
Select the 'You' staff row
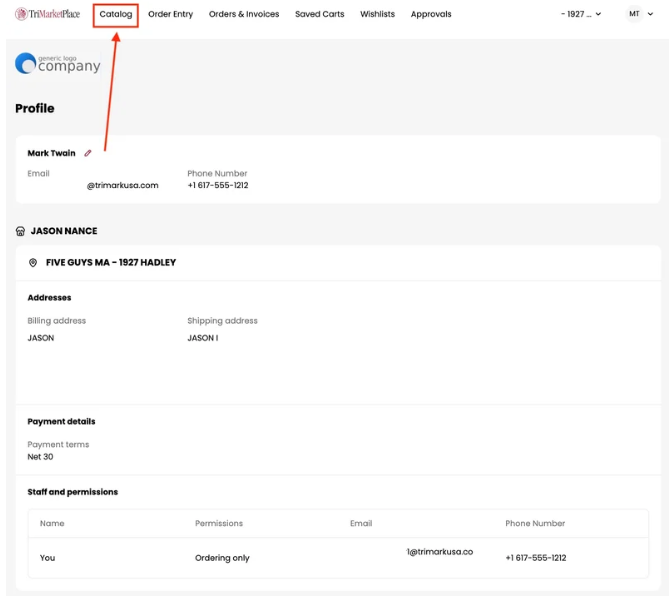click(48, 558)
